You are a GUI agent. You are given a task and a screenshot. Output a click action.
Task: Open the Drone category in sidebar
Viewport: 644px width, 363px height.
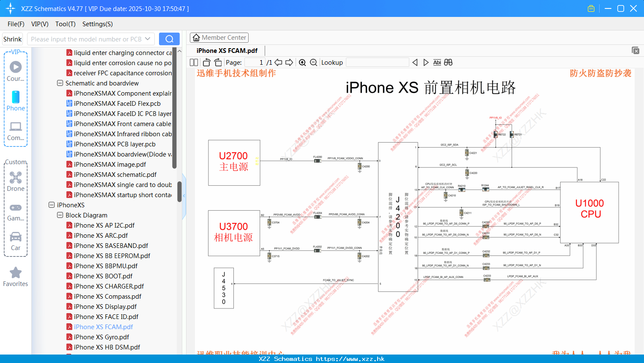[16, 181]
